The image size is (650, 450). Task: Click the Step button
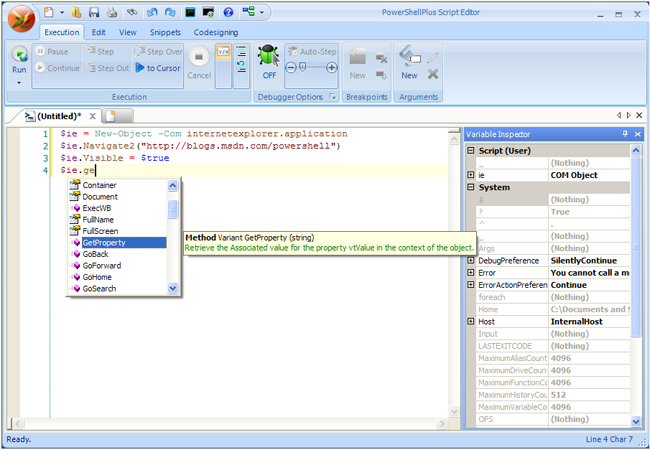click(x=99, y=52)
